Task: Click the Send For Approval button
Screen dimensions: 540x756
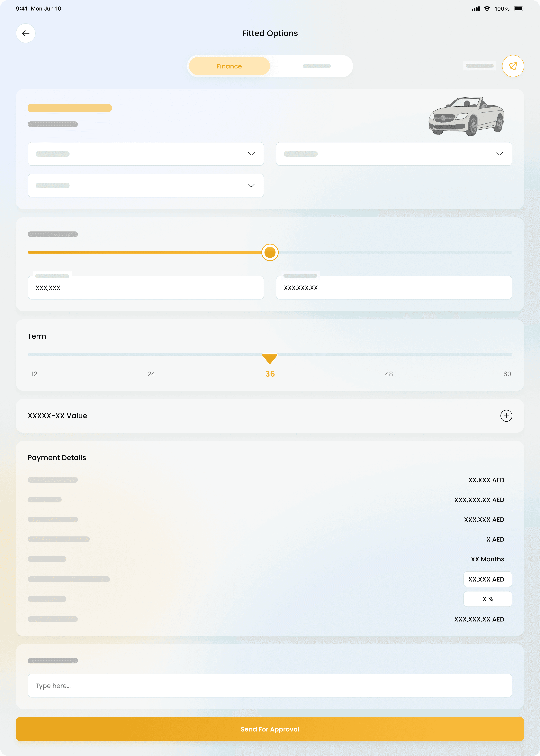Action: coord(270,729)
